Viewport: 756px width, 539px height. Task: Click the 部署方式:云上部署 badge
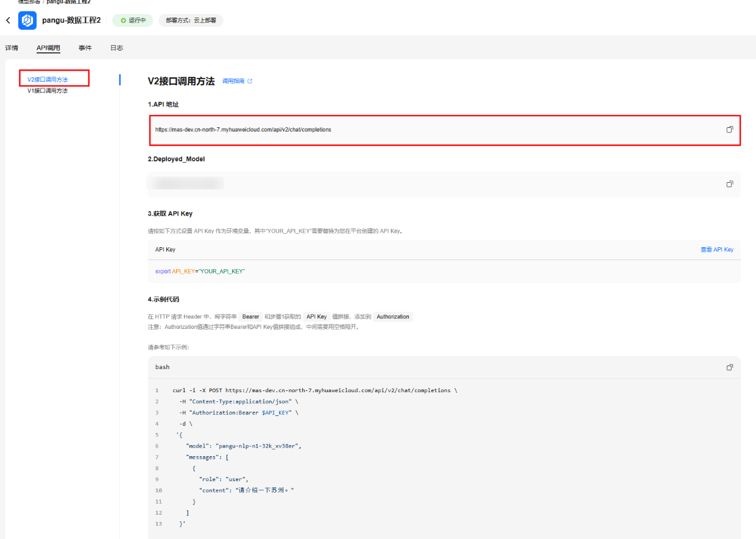(191, 21)
